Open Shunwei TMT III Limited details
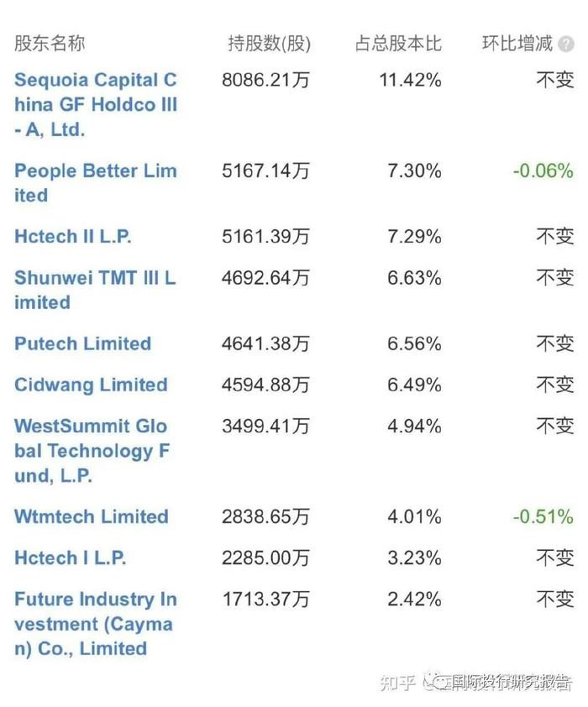This screenshot has height=707, width=588. (95, 289)
